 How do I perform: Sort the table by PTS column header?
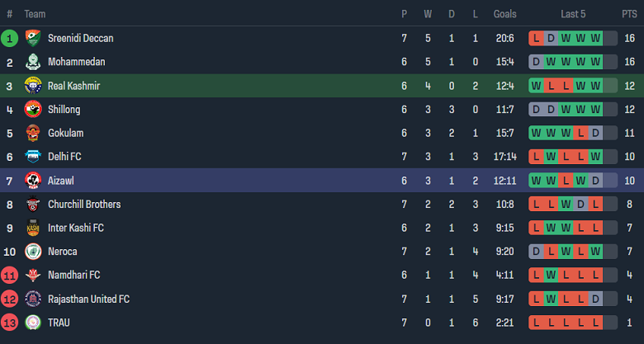point(629,14)
